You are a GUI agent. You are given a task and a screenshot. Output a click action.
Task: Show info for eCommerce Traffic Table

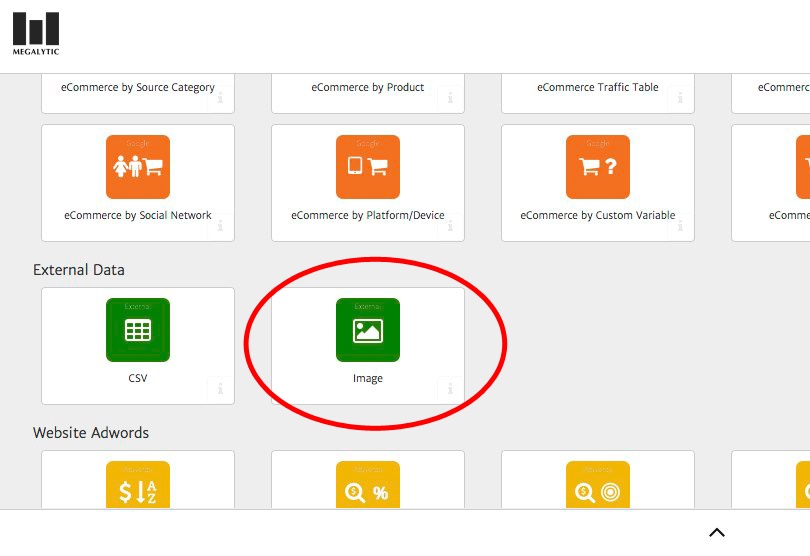tap(680, 98)
